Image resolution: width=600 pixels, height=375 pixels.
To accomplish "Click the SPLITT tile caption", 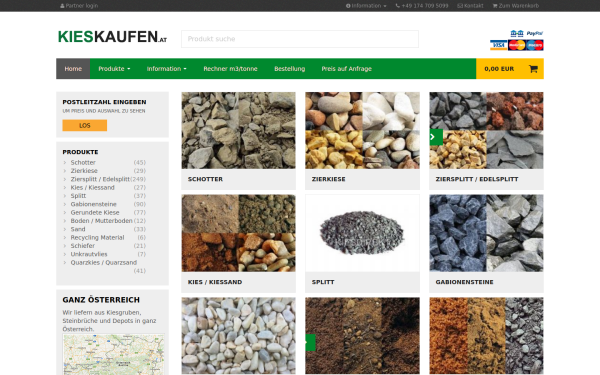I will click(323, 282).
